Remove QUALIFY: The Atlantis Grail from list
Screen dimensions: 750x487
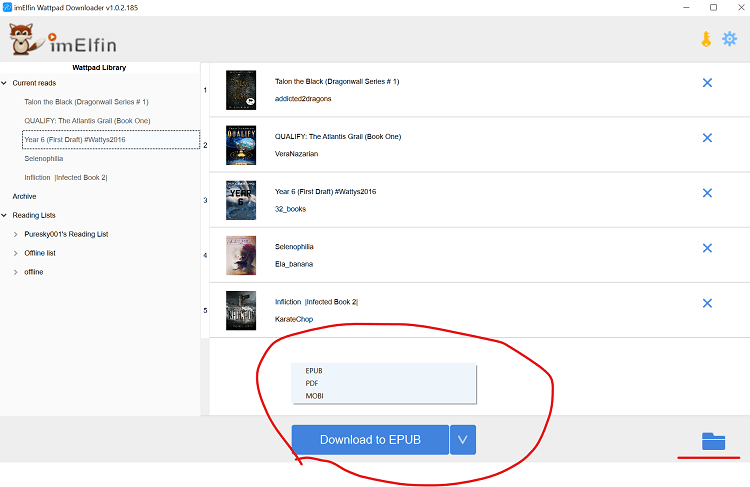coord(707,138)
